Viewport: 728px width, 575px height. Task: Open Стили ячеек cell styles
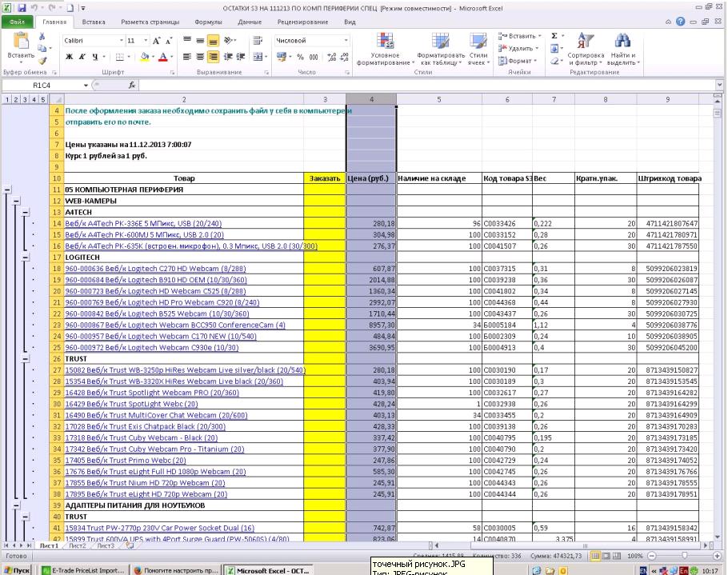tap(478, 50)
